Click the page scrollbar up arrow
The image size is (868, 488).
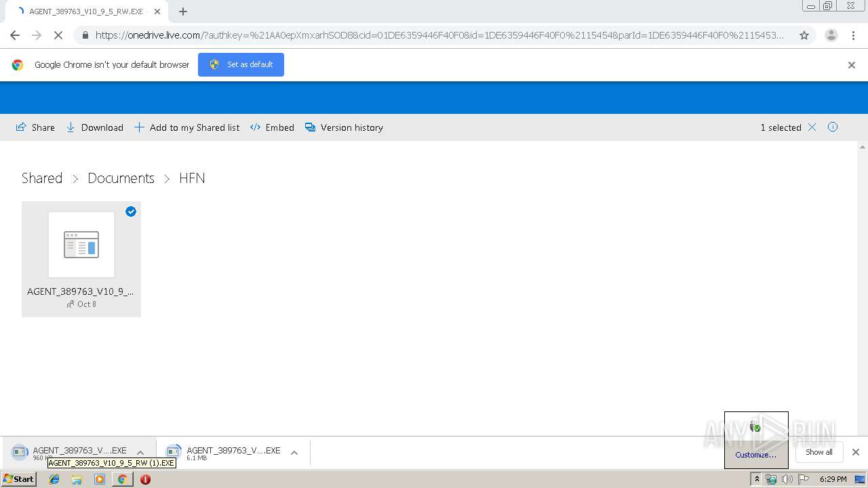tap(863, 146)
